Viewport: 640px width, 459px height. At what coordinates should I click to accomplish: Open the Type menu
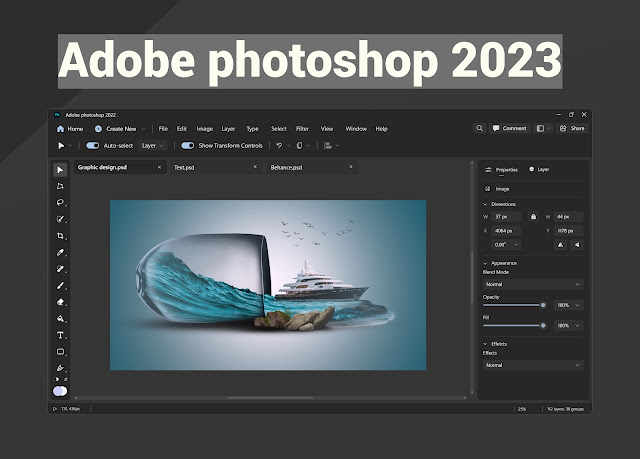click(x=252, y=129)
